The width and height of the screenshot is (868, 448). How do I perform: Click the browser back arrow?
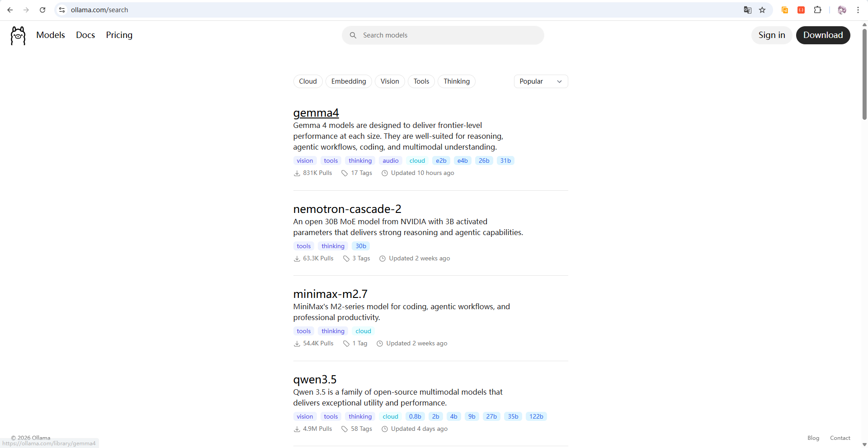tap(10, 10)
